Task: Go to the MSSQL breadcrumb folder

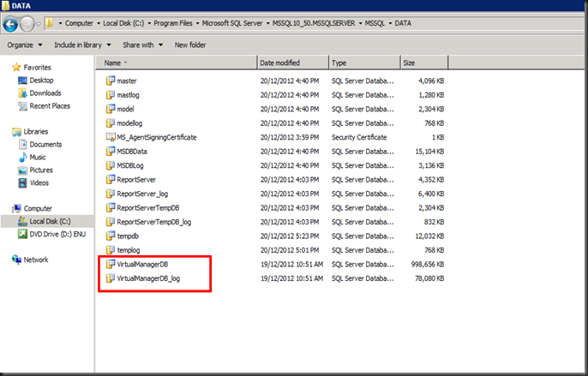Action: [x=375, y=23]
